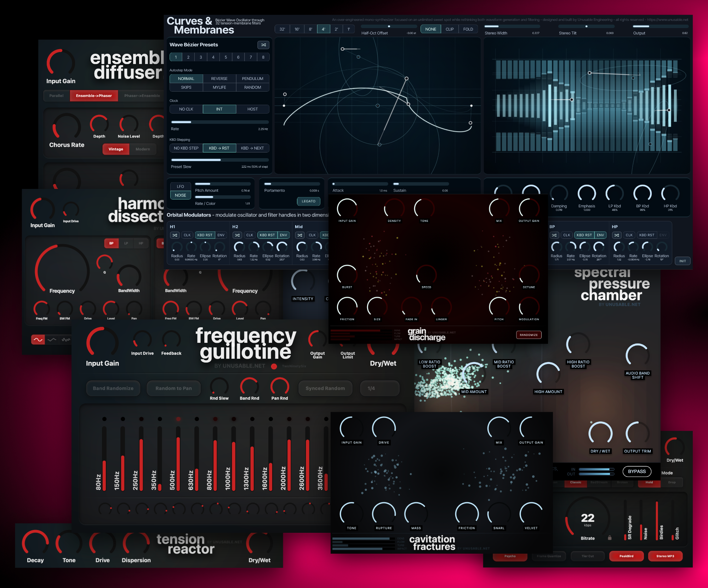The height and width of the screenshot is (588, 708).
Task: Enable CLIP waveform mode
Action: pos(450,29)
